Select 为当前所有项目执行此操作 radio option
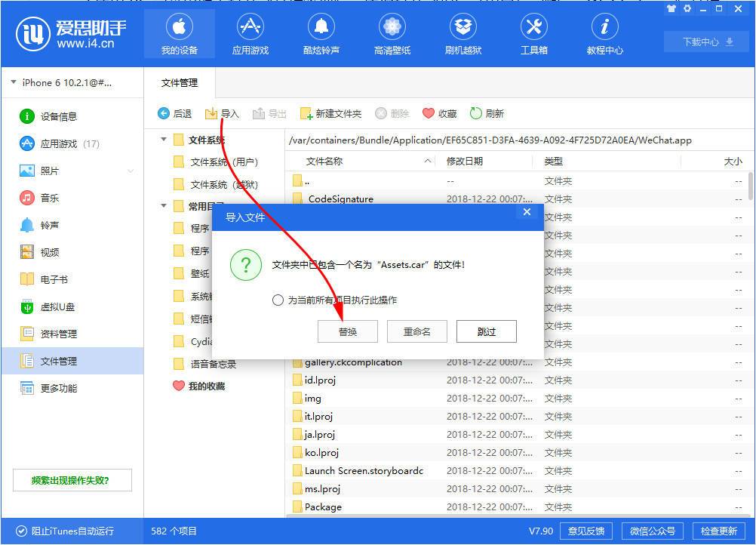 pos(278,300)
